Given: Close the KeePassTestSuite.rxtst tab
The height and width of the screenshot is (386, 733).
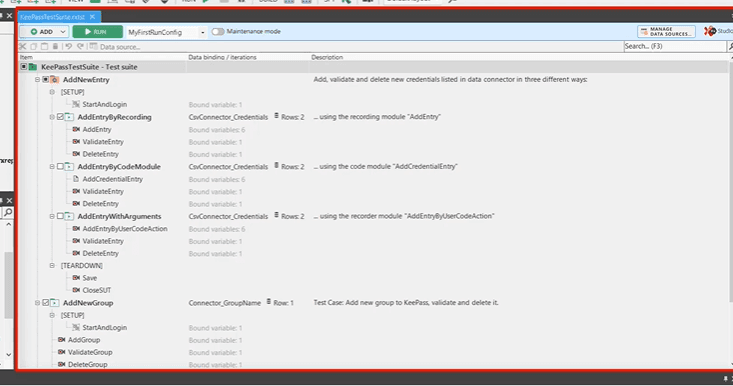Looking at the screenshot, I should pos(93,17).
